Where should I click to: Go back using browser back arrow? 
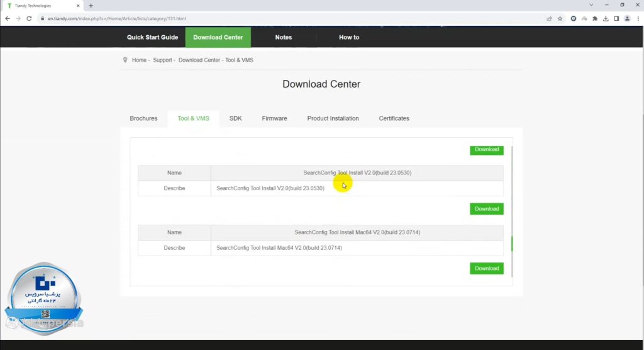point(8,18)
